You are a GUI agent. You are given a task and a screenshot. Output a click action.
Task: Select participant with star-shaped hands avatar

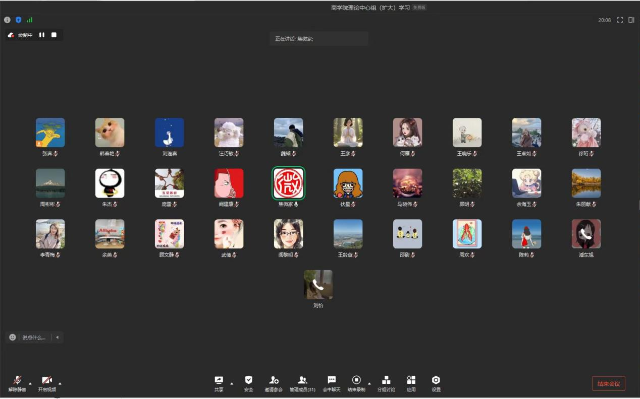click(169, 183)
